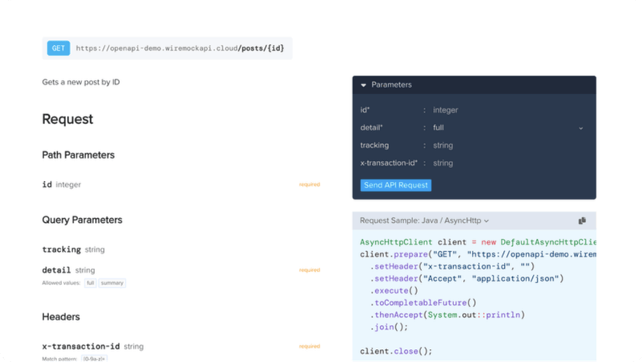The image size is (644, 362).
Task: Click the required label next to id
Action: point(309,185)
